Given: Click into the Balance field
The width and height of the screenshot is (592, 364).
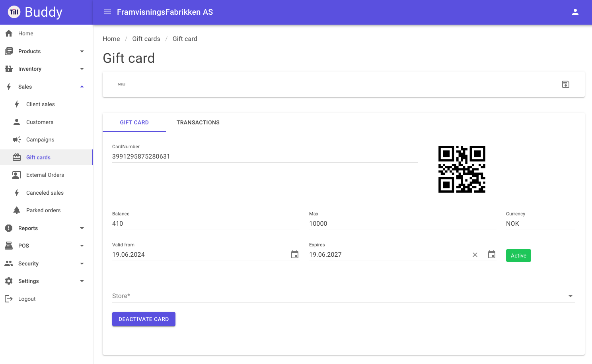Looking at the screenshot, I should [206, 224].
